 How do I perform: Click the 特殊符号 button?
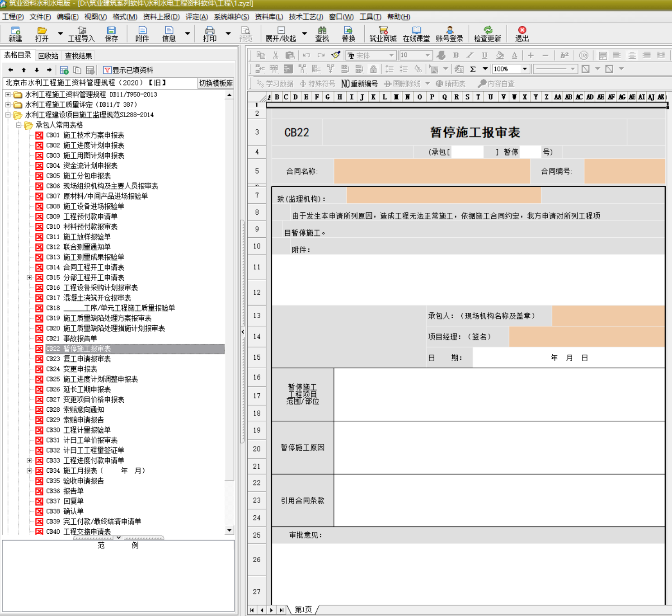[318, 84]
